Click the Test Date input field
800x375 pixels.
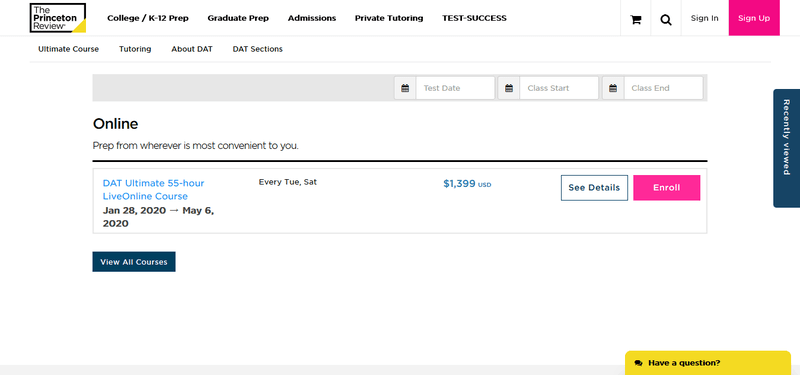455,88
